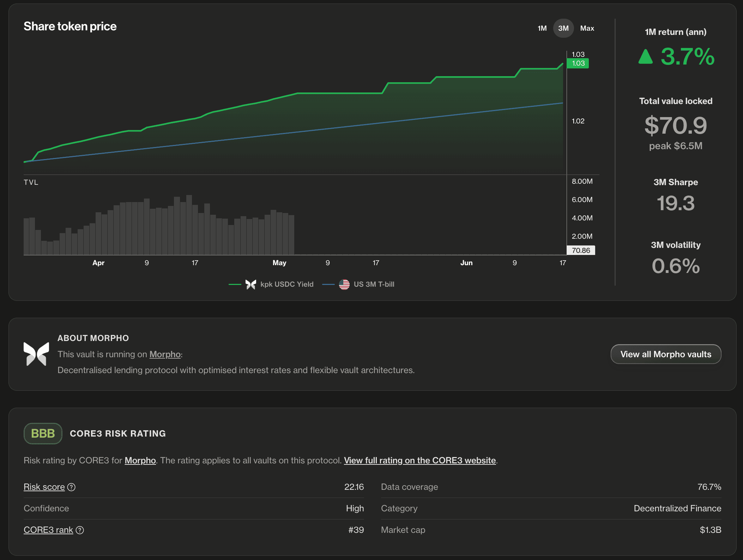
Task: Click the 3M volatility label
Action: pyautogui.click(x=676, y=245)
